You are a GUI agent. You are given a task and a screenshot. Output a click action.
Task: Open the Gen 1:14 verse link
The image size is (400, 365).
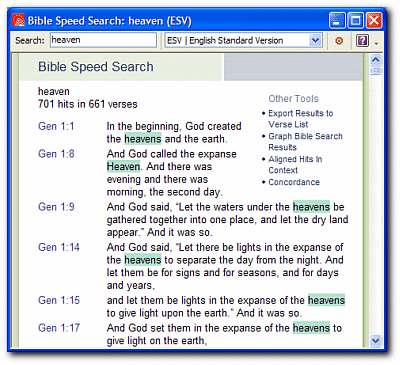(x=59, y=247)
